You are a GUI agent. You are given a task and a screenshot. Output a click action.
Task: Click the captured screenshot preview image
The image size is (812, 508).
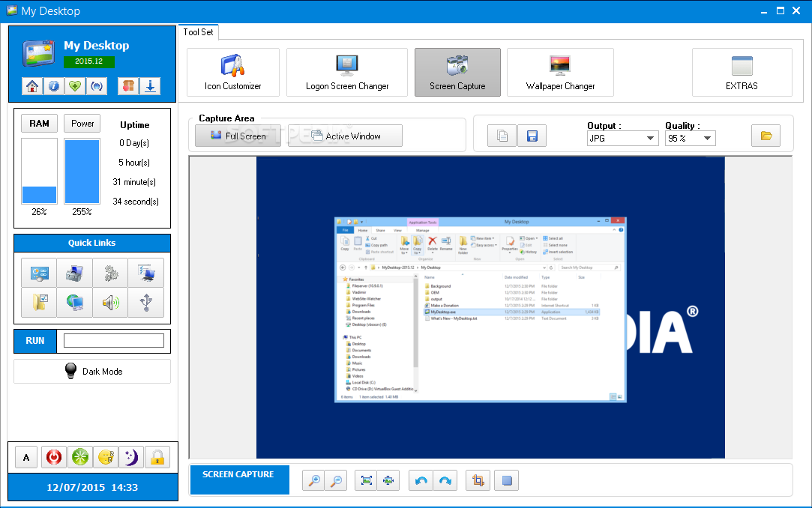point(490,308)
